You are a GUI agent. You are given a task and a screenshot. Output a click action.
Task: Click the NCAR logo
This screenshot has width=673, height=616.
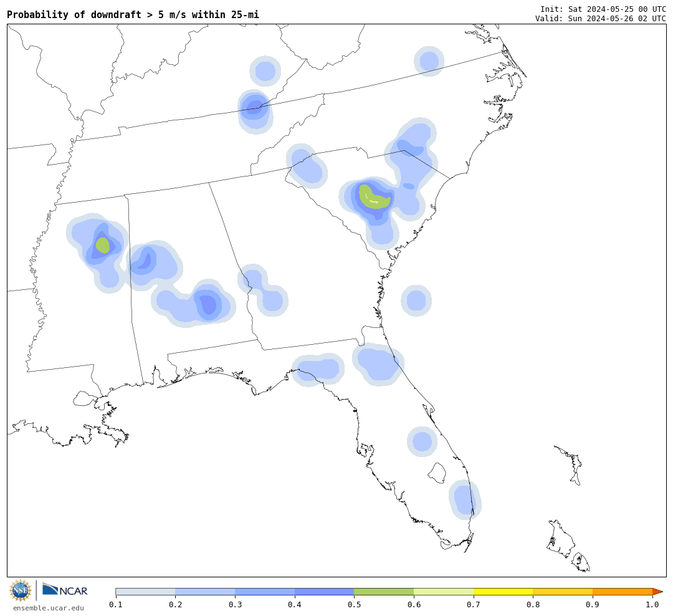(65, 590)
